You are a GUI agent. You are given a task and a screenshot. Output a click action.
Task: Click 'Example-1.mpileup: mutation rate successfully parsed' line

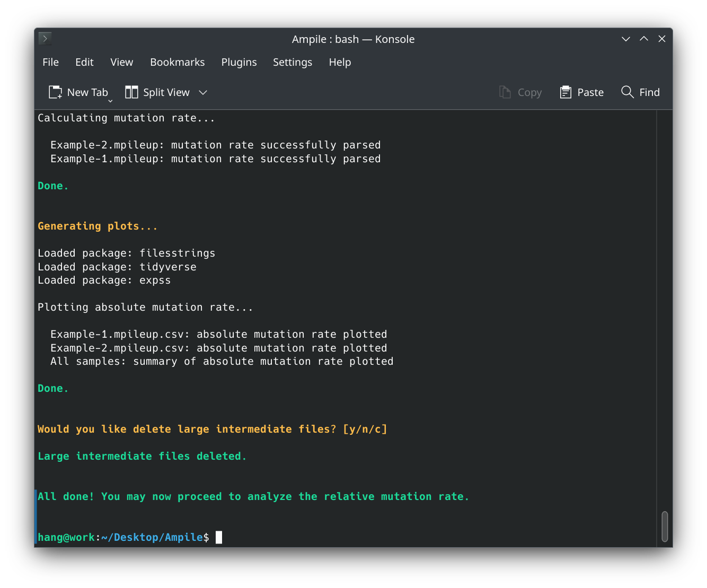click(215, 159)
